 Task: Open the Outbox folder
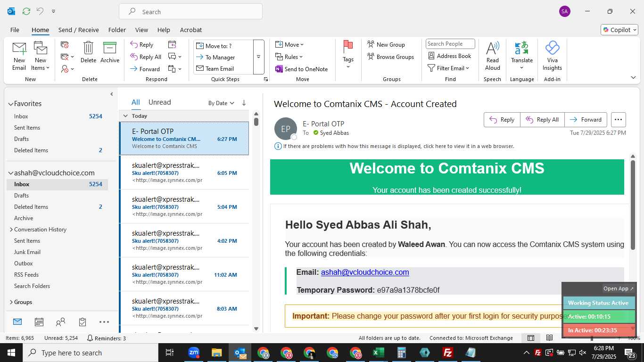click(24, 263)
